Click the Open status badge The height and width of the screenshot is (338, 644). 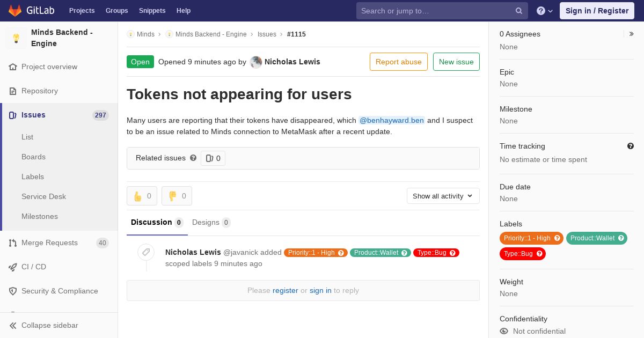tap(140, 62)
